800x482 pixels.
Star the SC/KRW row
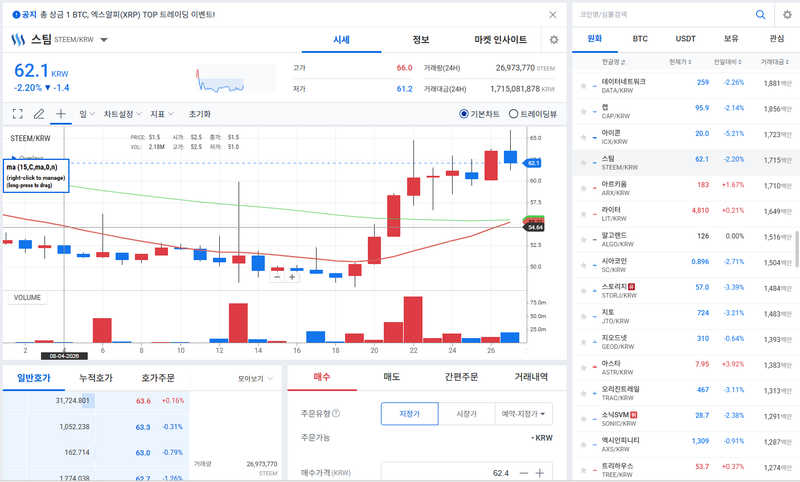point(583,265)
